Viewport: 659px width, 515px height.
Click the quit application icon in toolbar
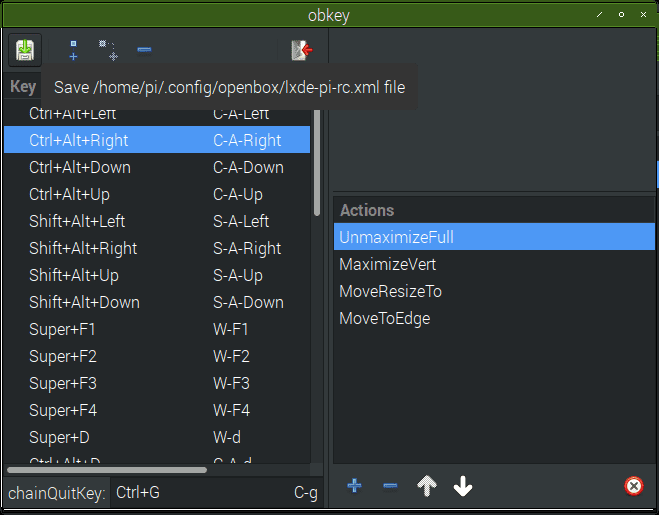tap(302, 50)
